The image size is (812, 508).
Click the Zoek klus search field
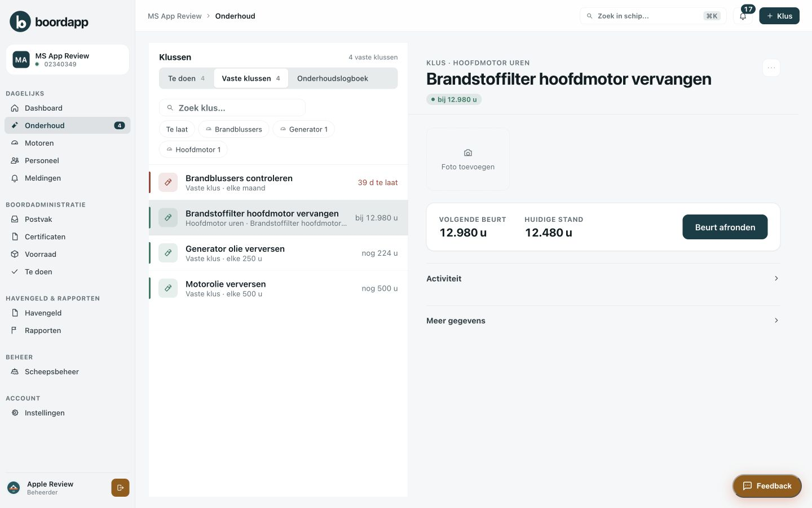click(x=232, y=108)
